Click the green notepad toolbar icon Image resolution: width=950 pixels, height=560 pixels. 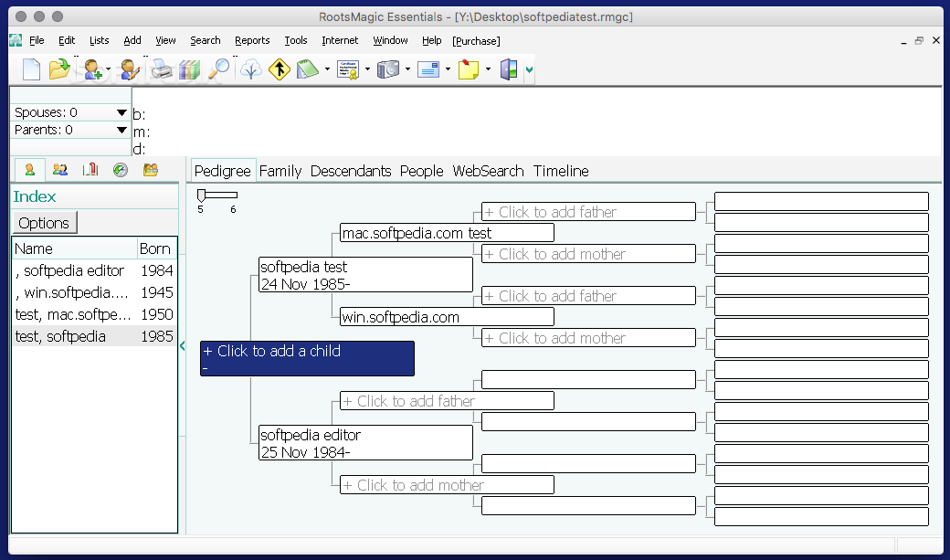[308, 69]
